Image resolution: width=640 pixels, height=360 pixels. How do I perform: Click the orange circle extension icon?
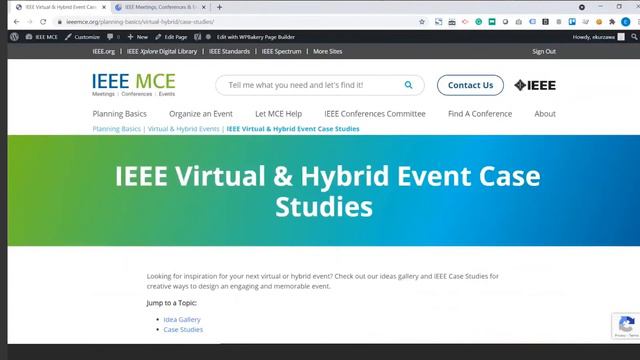click(599, 22)
